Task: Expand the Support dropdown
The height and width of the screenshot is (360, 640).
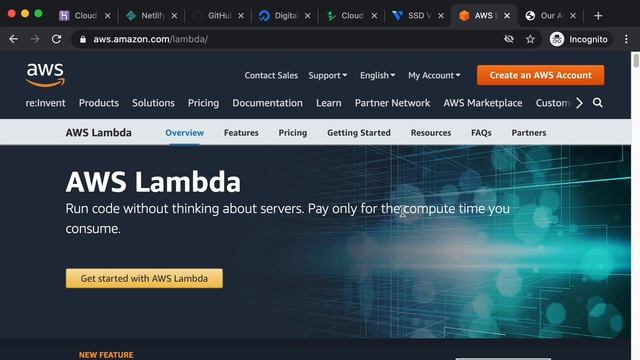Action: click(x=327, y=76)
